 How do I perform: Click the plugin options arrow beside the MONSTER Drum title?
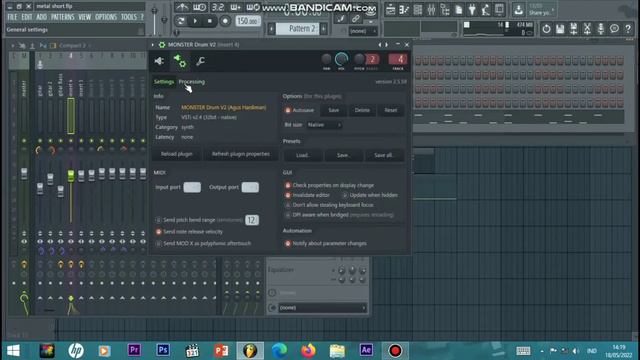click(153, 44)
